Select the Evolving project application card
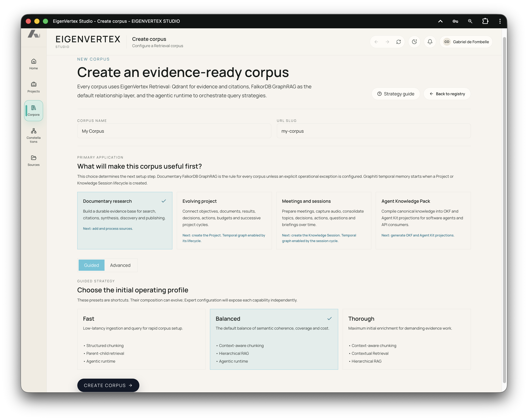Screen dimensions: 528x420 pos(224,220)
